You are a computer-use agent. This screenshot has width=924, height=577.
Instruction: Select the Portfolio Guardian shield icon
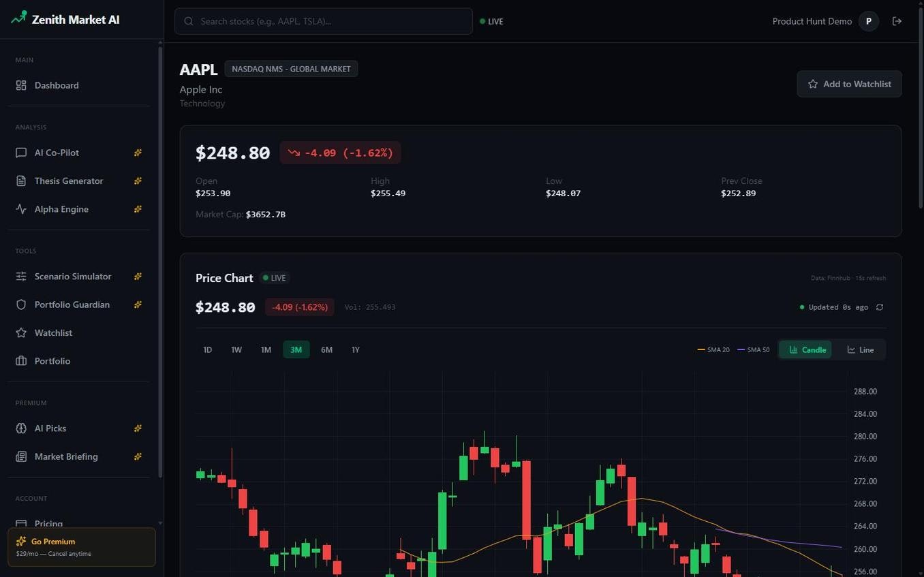22,305
